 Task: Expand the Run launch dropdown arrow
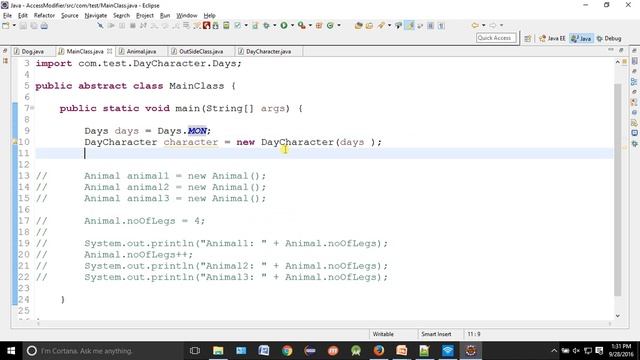coord(292,26)
